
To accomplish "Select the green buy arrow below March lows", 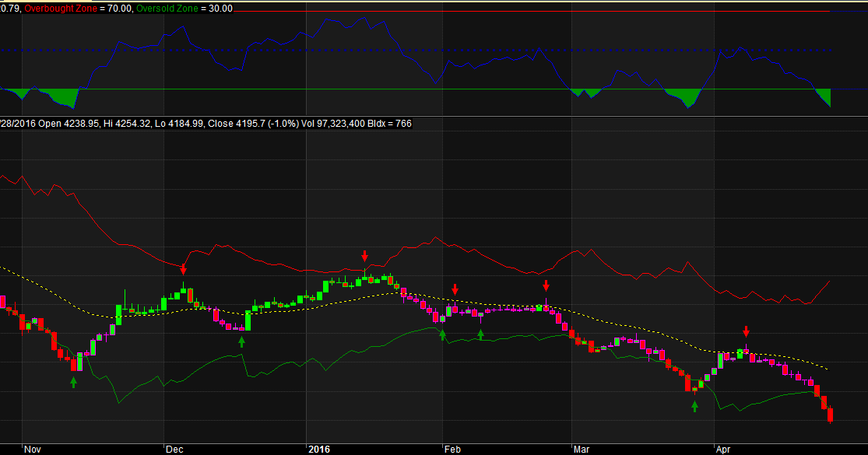I will click(x=694, y=405).
